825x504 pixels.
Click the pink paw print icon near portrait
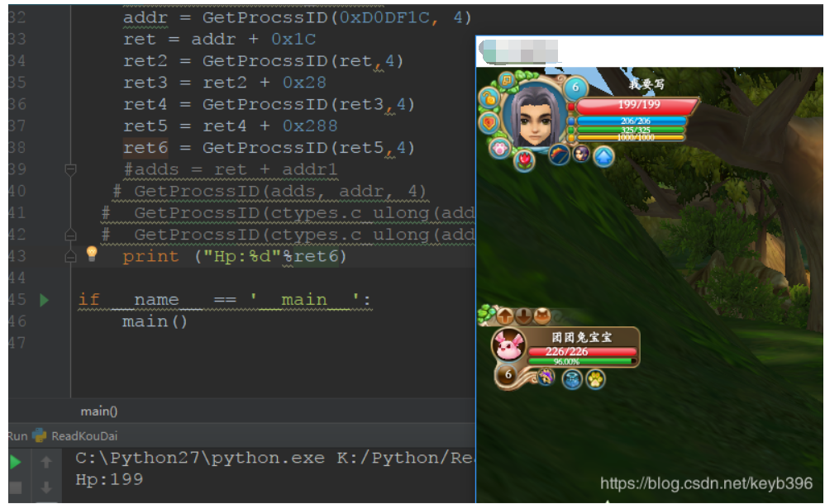(499, 149)
